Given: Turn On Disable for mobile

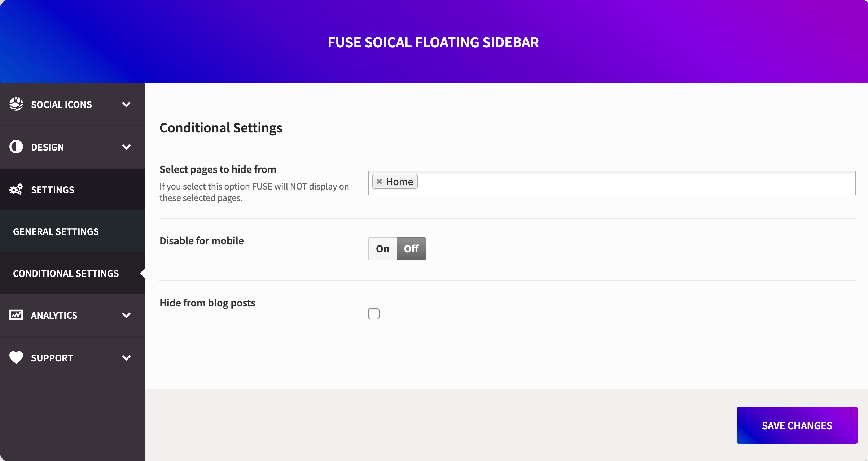Looking at the screenshot, I should 382,249.
